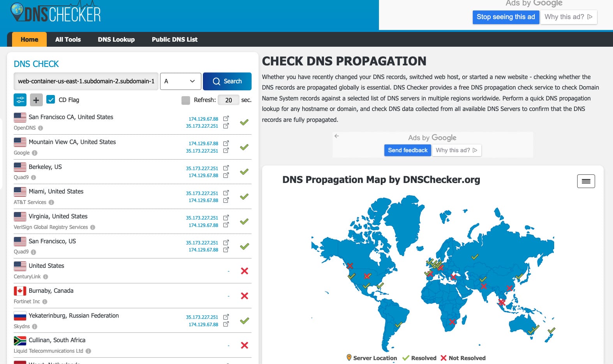
Task: Open external link for Miami 174.129.67.88
Action: 226,200
